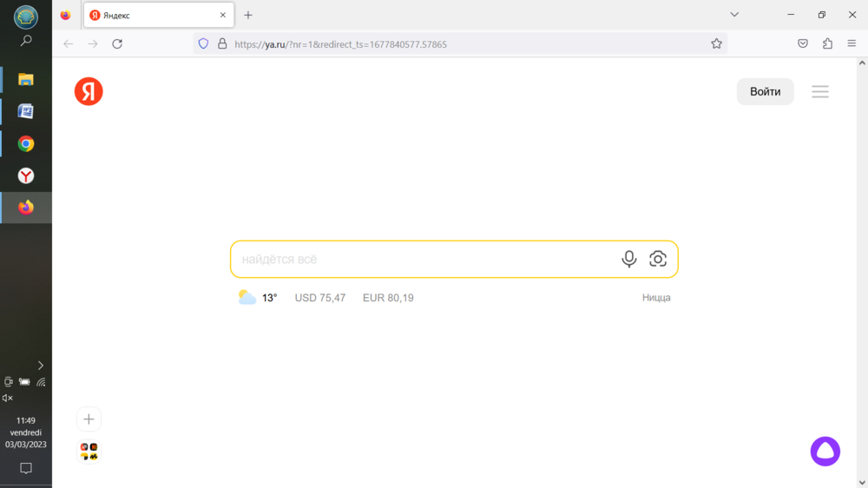
Task: Toggle muted system volume icon
Action: point(8,398)
